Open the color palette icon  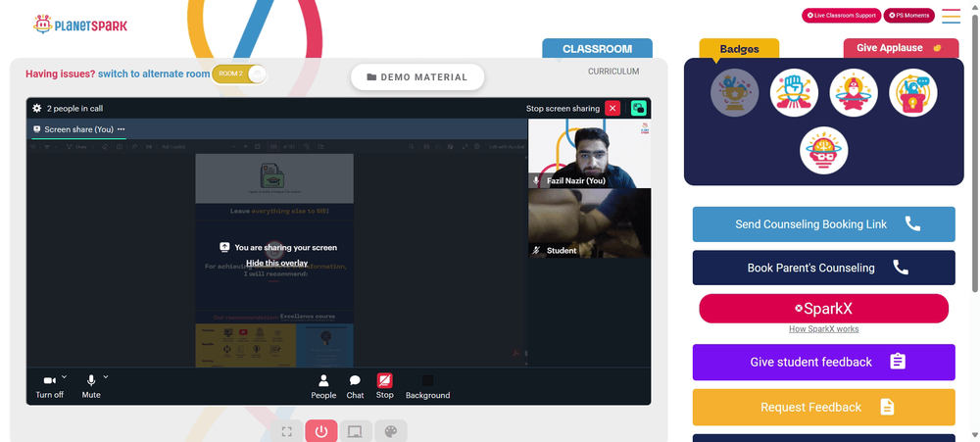tap(391, 431)
